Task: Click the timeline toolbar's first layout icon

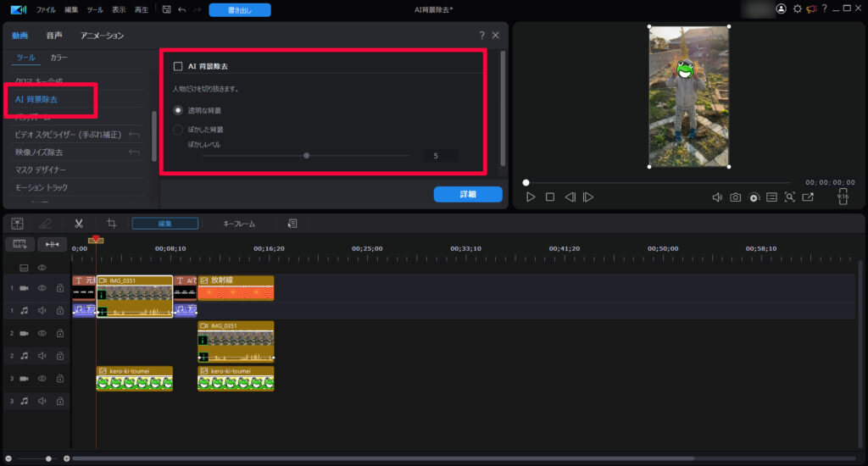Action: coord(17,224)
